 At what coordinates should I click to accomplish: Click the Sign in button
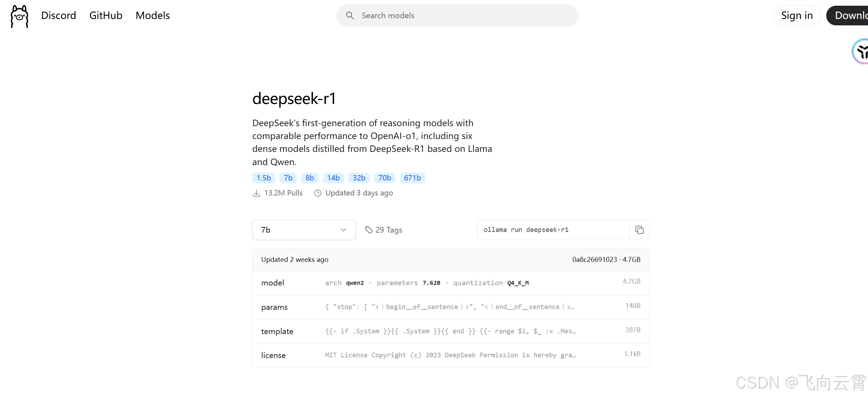point(797,15)
